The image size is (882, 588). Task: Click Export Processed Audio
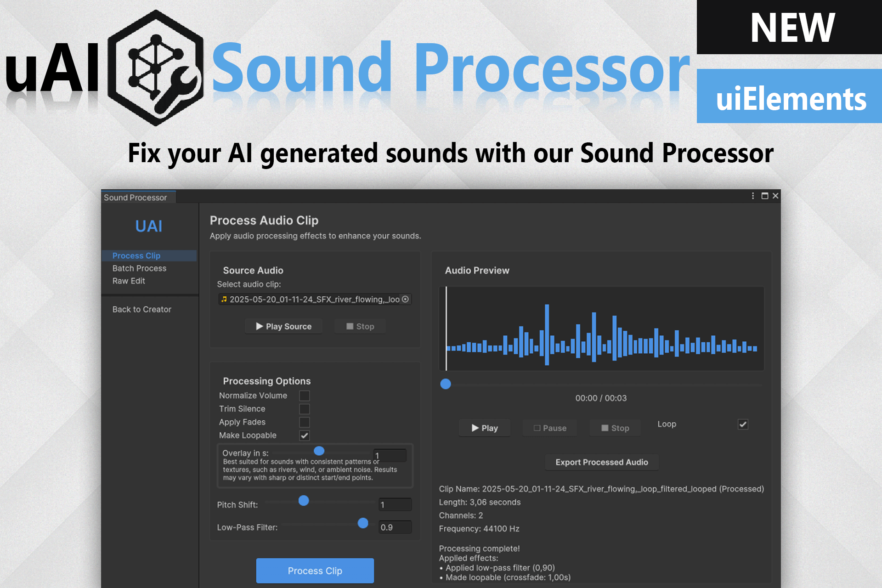pyautogui.click(x=601, y=462)
